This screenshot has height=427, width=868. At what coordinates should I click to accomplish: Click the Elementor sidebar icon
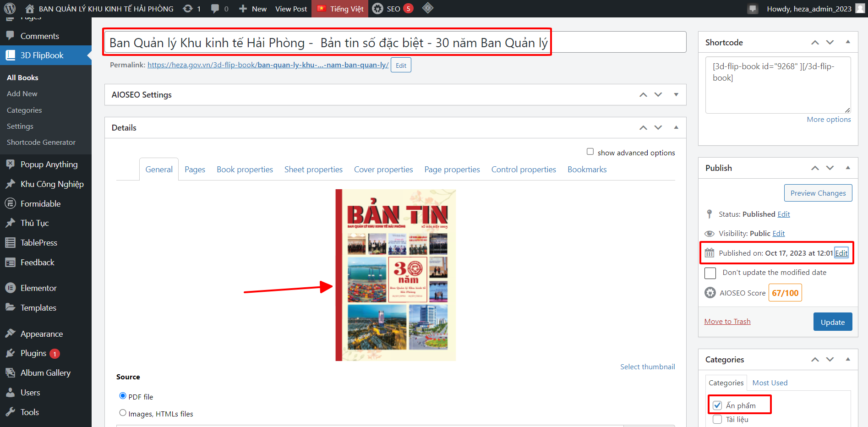(10, 288)
